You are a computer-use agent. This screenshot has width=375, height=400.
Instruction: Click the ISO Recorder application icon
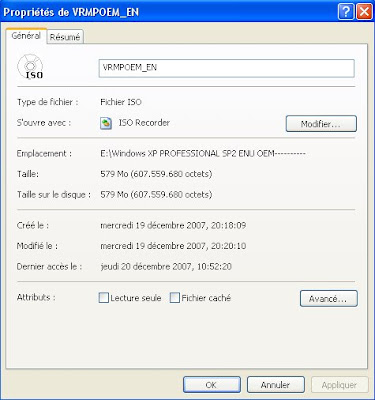pyautogui.click(x=106, y=123)
